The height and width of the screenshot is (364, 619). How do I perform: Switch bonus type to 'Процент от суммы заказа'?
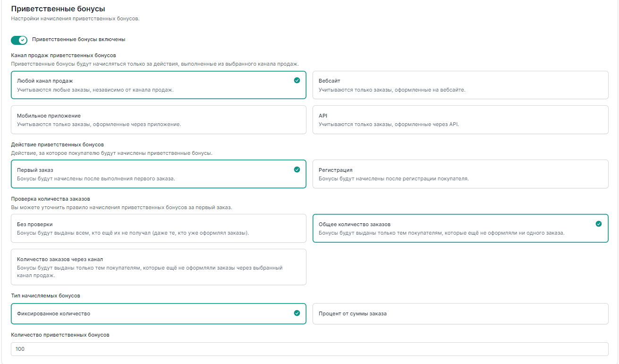coord(460,313)
